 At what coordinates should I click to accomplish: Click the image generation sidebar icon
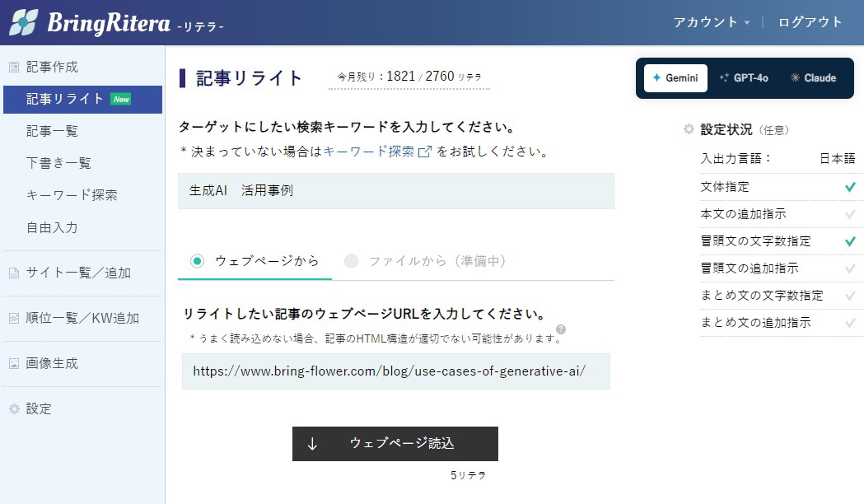click(x=14, y=363)
